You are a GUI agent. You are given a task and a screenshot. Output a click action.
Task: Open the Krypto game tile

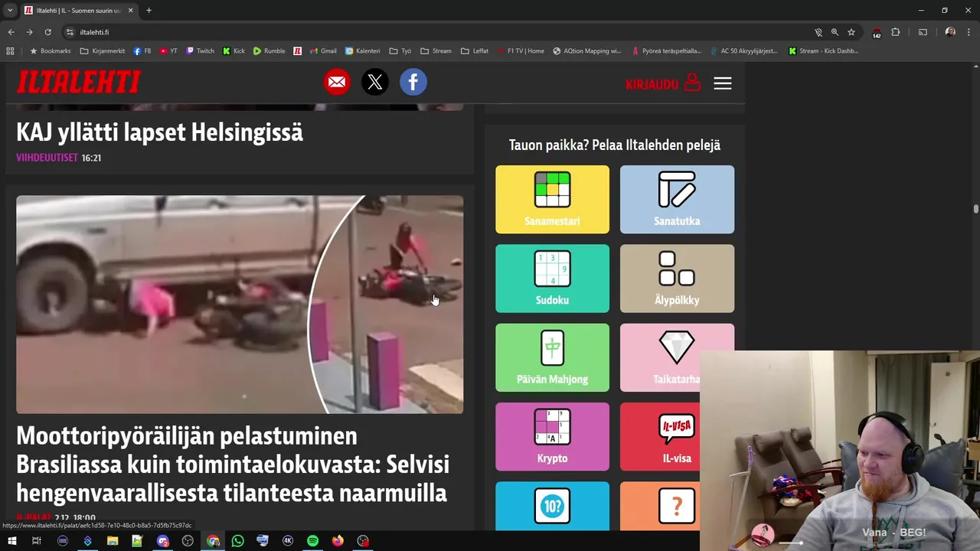click(552, 436)
